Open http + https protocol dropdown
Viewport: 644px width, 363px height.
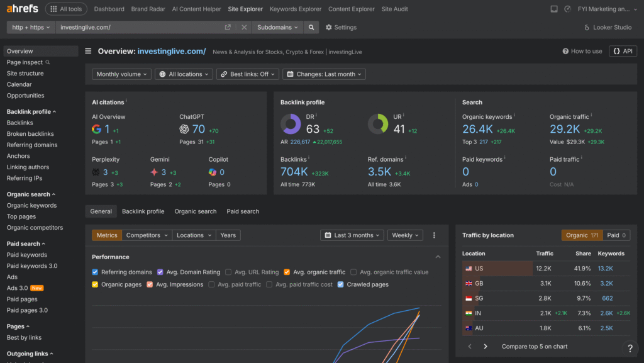31,27
